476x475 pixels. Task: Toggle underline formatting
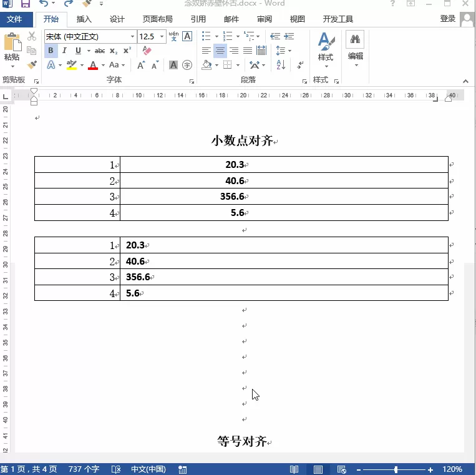(78, 51)
